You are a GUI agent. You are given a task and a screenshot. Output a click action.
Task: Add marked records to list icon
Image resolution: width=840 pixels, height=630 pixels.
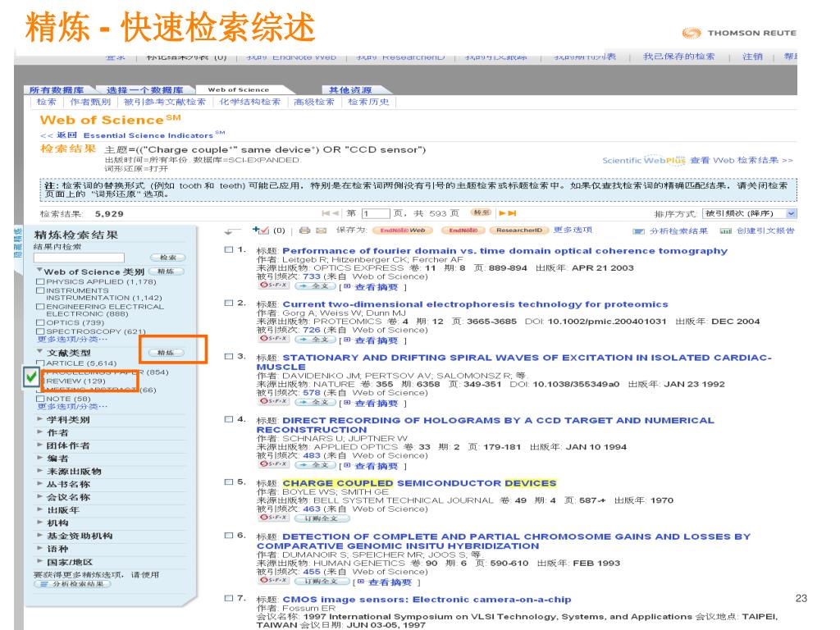coord(261,231)
